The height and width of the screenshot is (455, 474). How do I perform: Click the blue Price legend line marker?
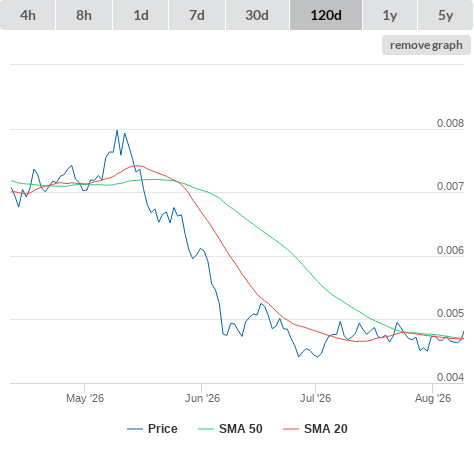pos(135,429)
